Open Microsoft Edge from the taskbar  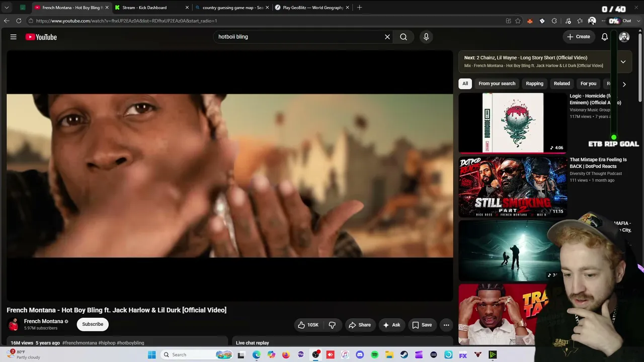(256, 354)
